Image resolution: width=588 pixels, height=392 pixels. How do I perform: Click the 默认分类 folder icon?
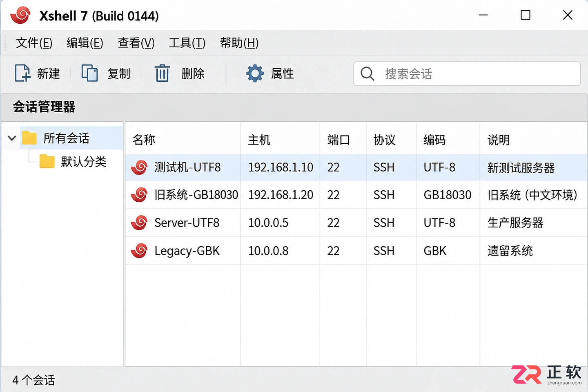click(47, 161)
